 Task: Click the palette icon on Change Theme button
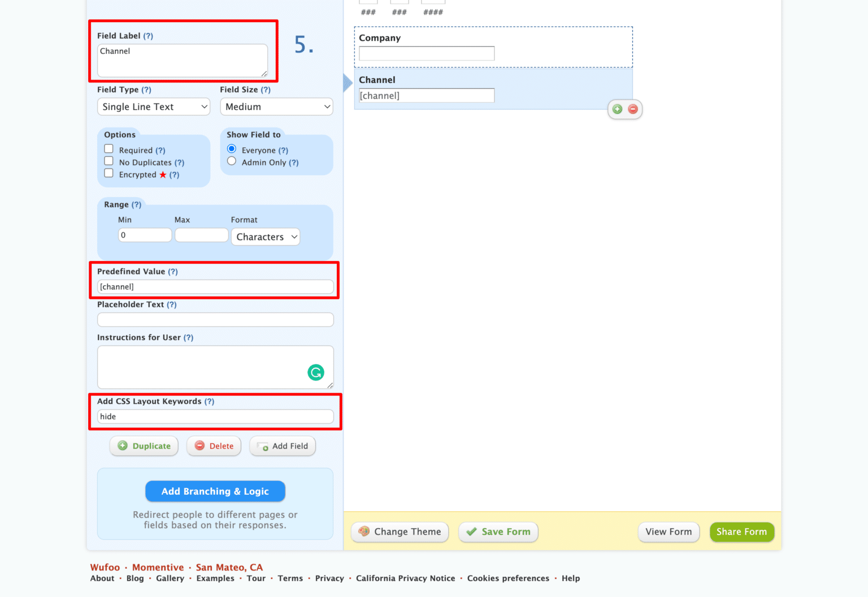tap(364, 531)
